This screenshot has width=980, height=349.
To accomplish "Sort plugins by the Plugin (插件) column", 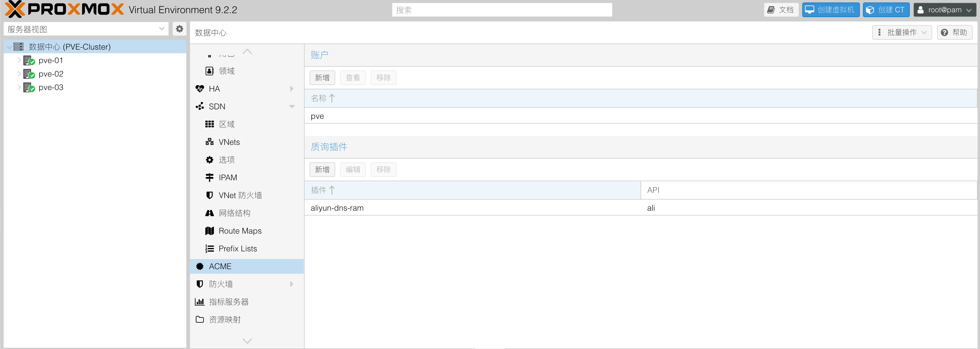I will click(x=473, y=190).
